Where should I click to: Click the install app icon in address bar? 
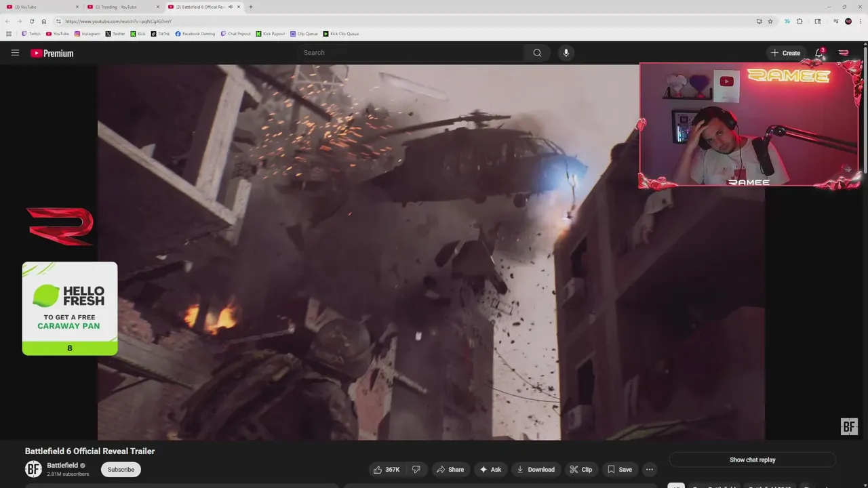pyautogui.click(x=759, y=21)
